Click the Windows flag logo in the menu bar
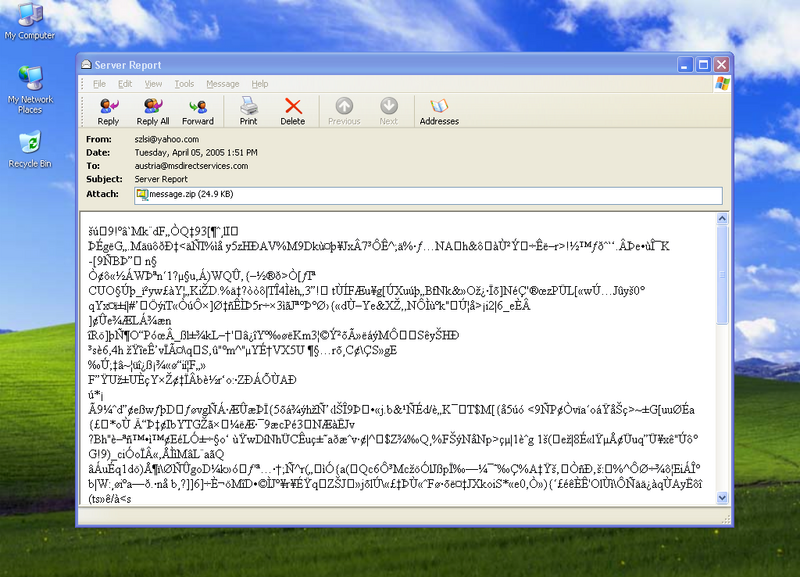Viewport: 800px width, 577px height. (x=722, y=84)
